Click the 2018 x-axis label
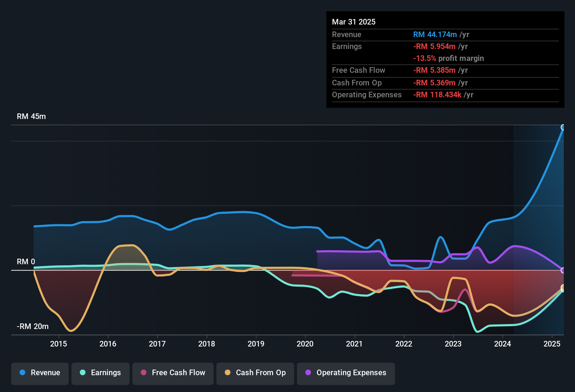The image size is (575, 392). 207,344
